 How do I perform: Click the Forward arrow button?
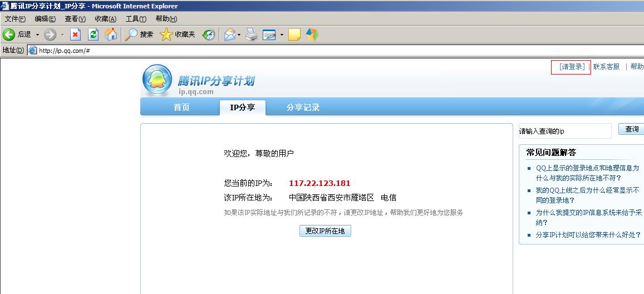[x=50, y=35]
